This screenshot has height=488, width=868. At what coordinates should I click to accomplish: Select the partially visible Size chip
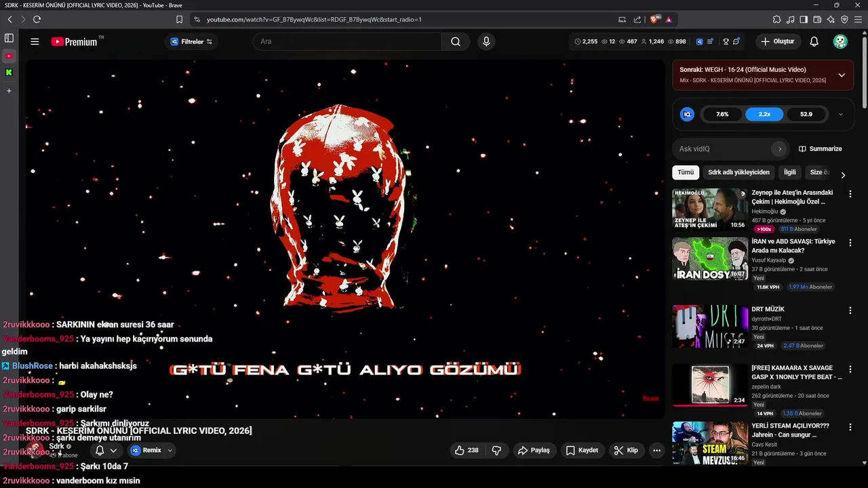[818, 172]
